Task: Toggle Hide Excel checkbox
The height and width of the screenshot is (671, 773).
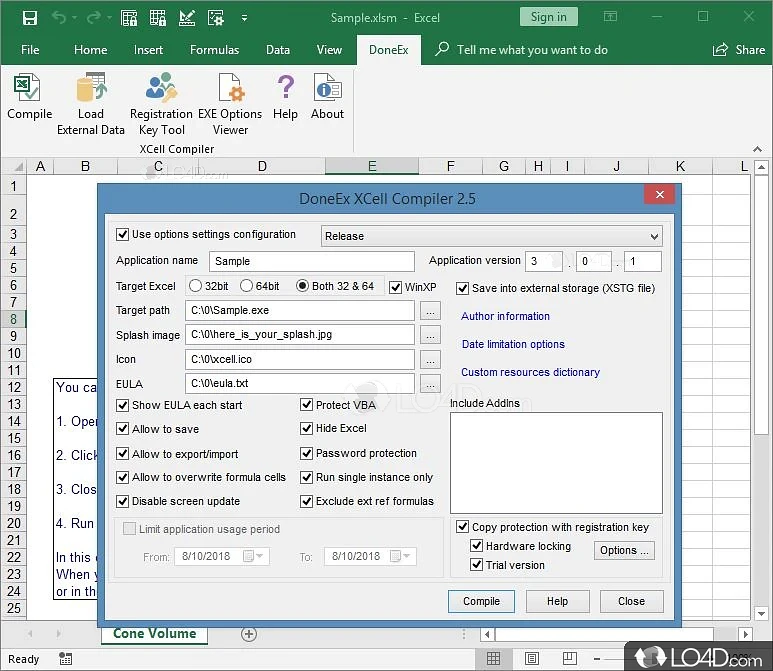Action: pos(306,428)
